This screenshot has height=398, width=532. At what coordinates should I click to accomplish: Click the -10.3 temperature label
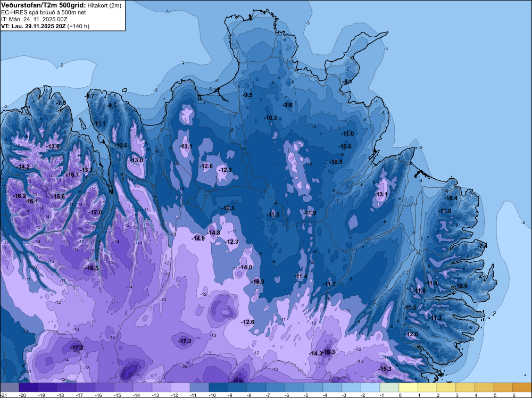(x=270, y=118)
